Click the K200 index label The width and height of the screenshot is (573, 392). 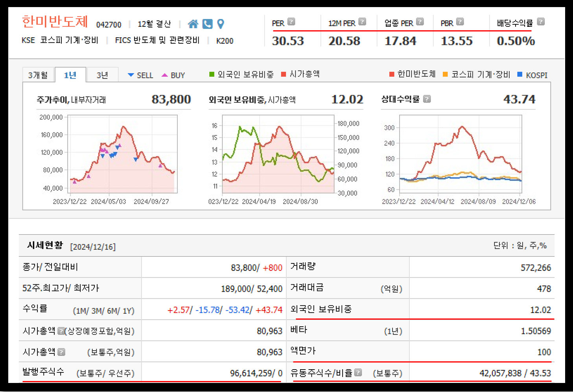point(225,41)
